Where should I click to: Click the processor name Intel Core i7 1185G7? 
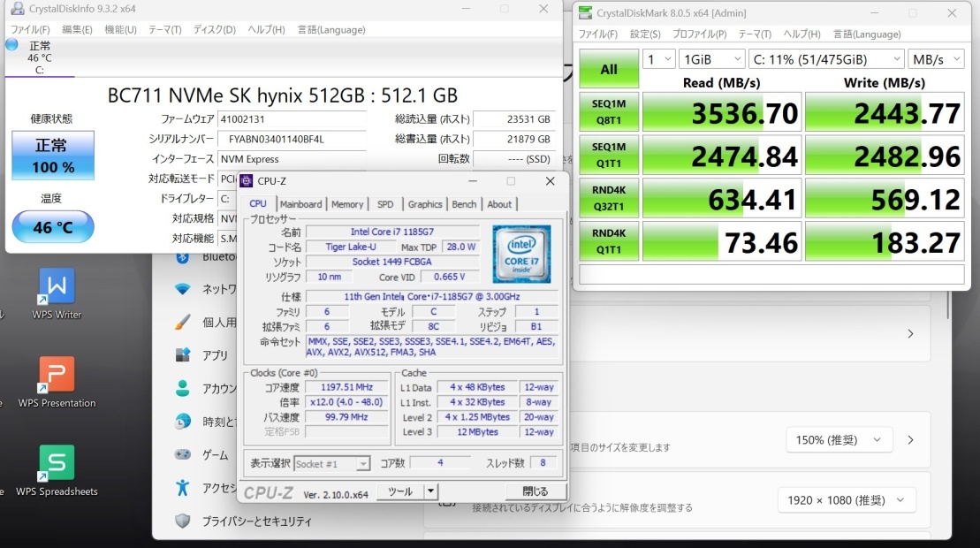click(392, 232)
